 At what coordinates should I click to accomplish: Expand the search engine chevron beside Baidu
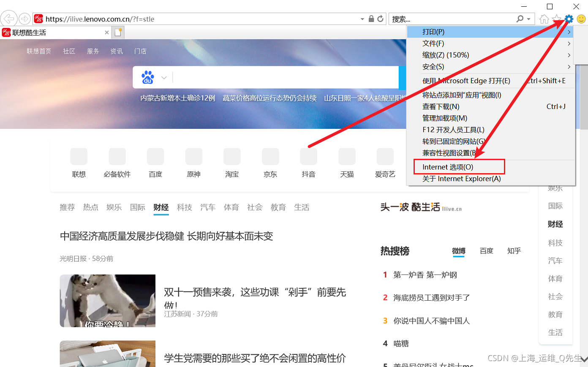[x=164, y=78]
